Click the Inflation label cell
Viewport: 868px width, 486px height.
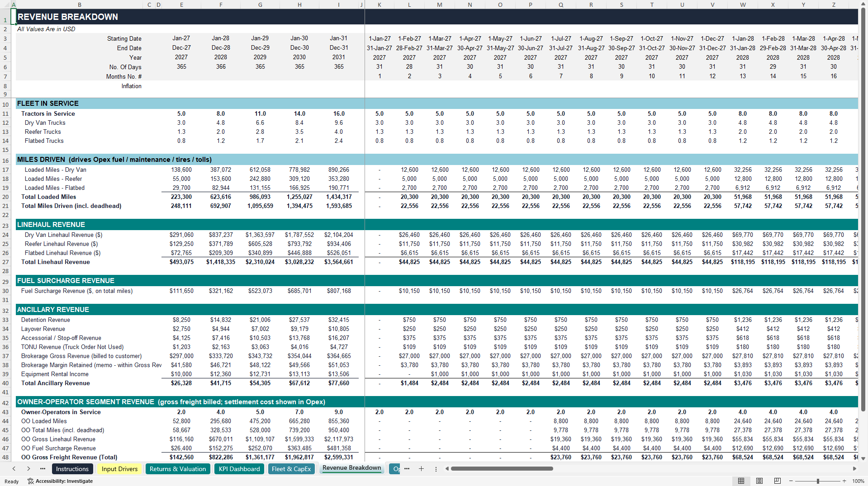[x=131, y=86]
